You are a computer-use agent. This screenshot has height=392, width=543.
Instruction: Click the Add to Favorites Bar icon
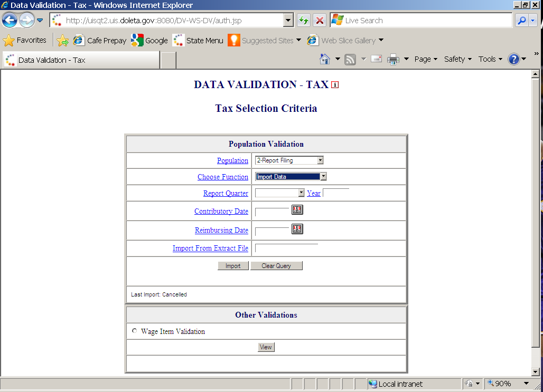(63, 40)
